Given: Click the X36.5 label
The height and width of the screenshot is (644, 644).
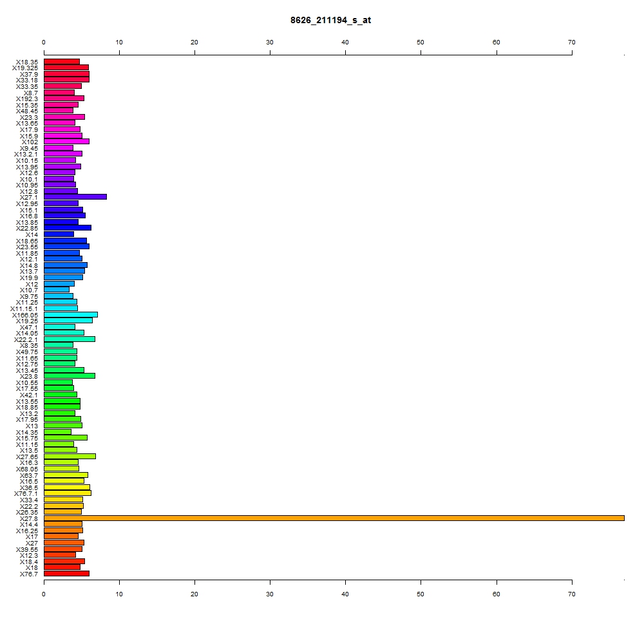Looking at the screenshot, I should tap(29, 488).
